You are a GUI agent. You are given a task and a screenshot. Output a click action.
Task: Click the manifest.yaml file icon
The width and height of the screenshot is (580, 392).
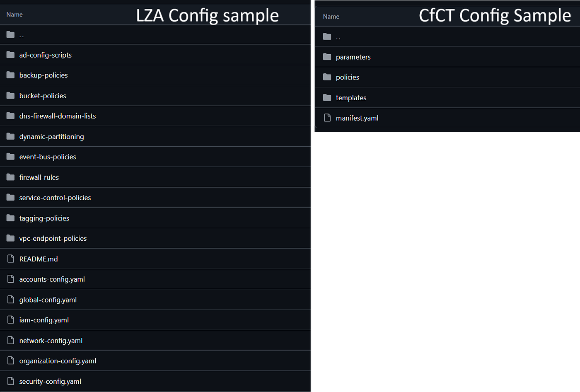click(x=327, y=118)
